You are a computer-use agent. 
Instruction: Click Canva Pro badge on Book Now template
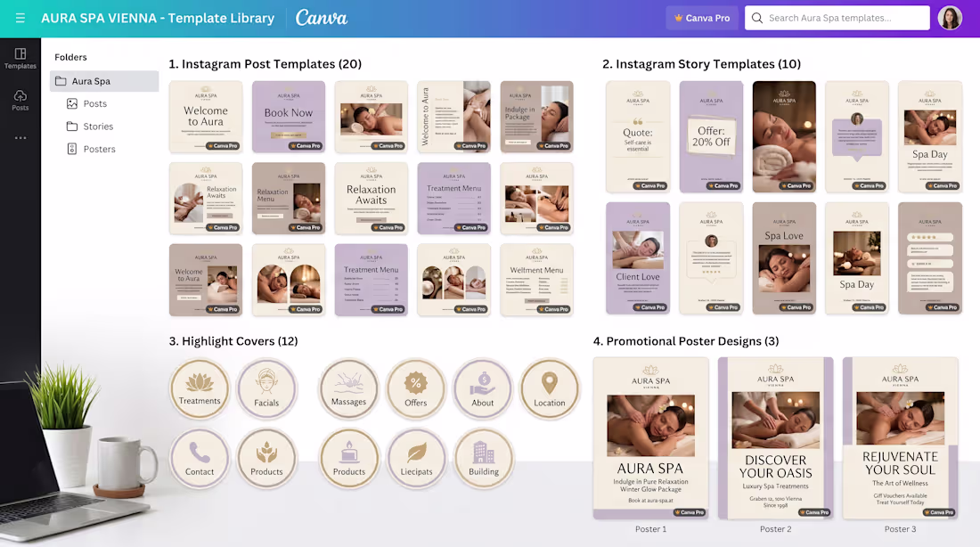[305, 145]
